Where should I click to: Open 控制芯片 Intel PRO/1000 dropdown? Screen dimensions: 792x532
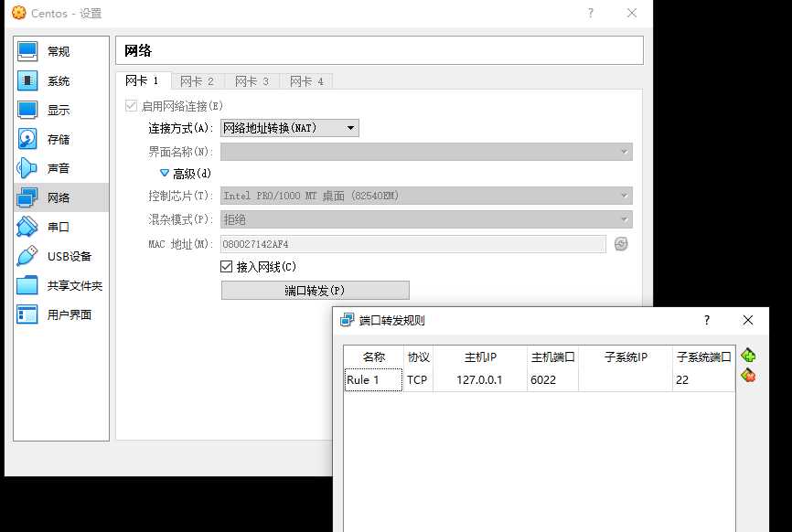click(x=426, y=196)
